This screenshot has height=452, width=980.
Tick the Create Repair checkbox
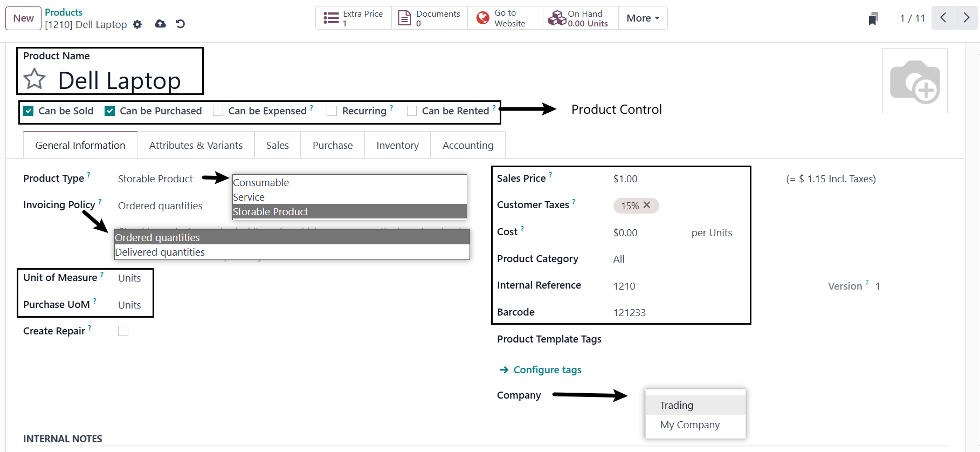(123, 331)
